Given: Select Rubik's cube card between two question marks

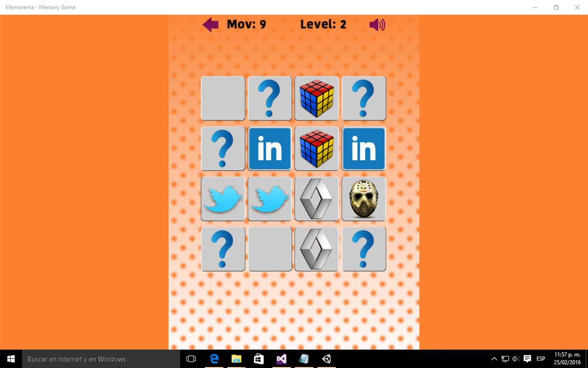Looking at the screenshot, I should tap(317, 98).
